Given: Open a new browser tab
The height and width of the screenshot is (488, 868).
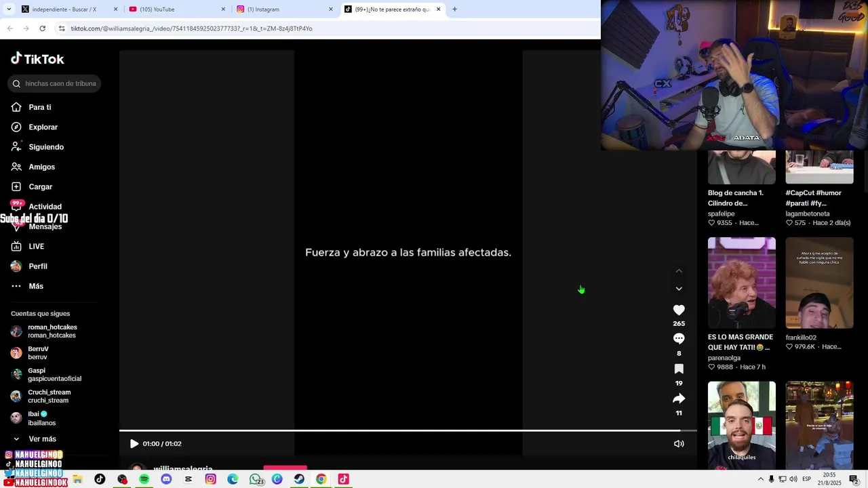Looking at the screenshot, I should click(x=454, y=9).
